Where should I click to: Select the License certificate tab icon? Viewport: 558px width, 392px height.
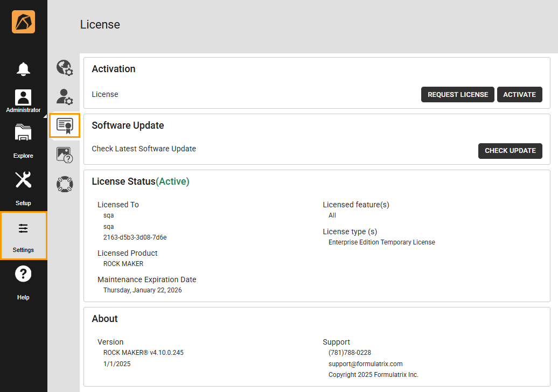point(65,125)
